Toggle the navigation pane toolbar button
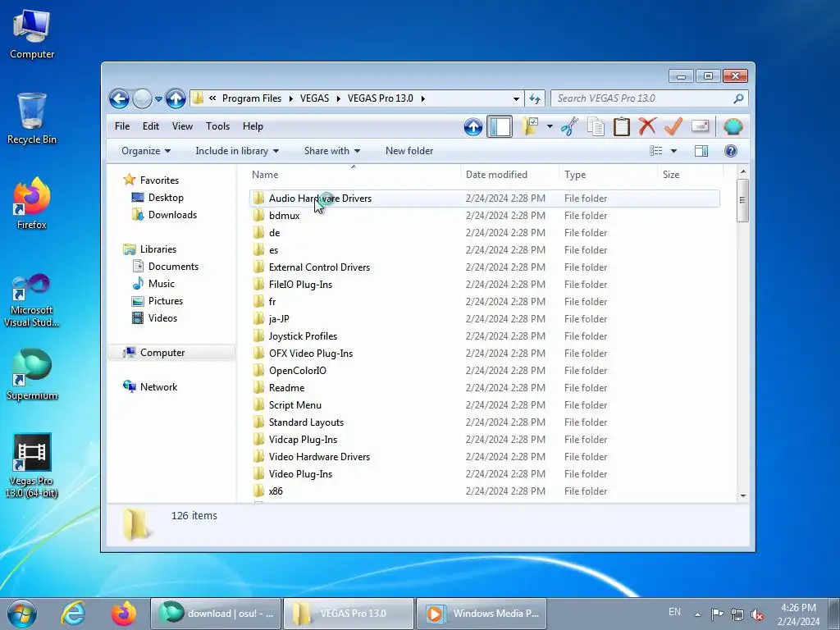 500,127
